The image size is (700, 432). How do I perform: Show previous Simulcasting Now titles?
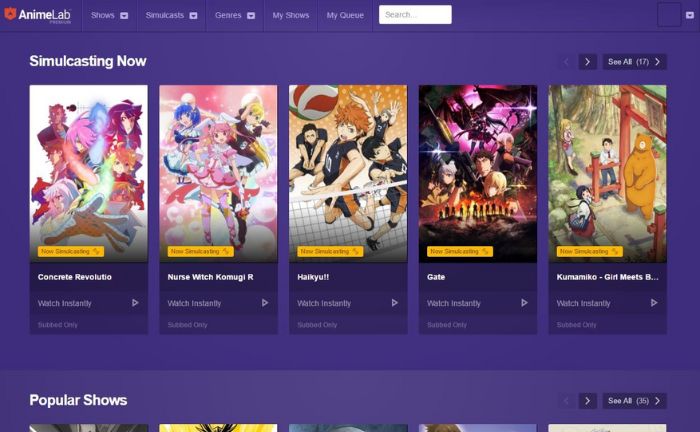tap(567, 62)
